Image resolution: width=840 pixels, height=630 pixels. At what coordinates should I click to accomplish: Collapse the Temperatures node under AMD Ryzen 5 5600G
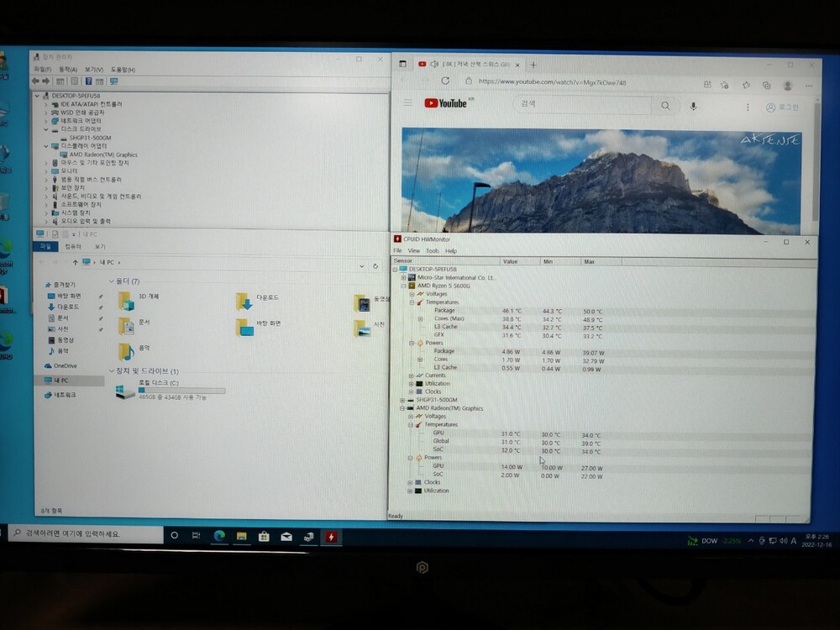coord(412,302)
